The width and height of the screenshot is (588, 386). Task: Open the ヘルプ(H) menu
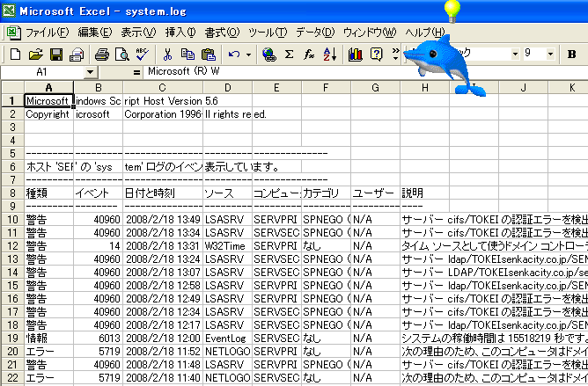click(424, 33)
